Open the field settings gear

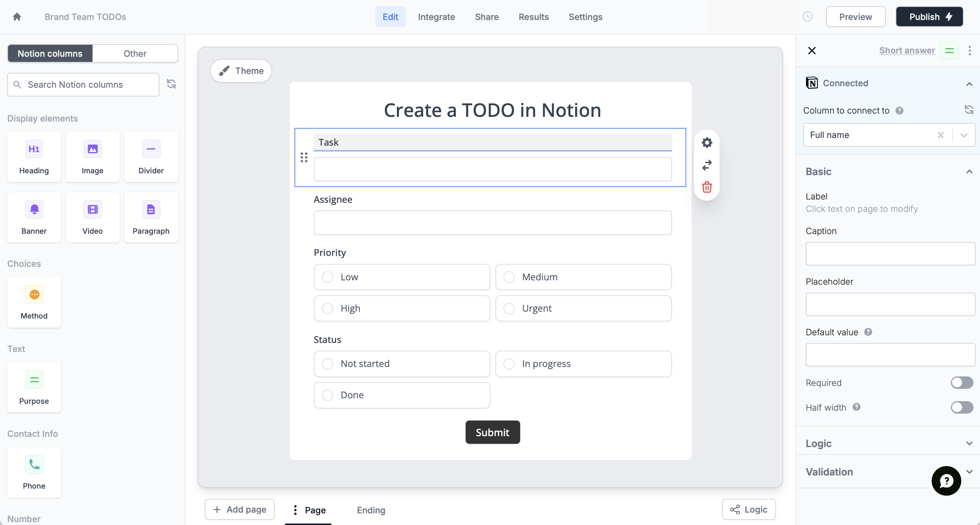point(706,142)
